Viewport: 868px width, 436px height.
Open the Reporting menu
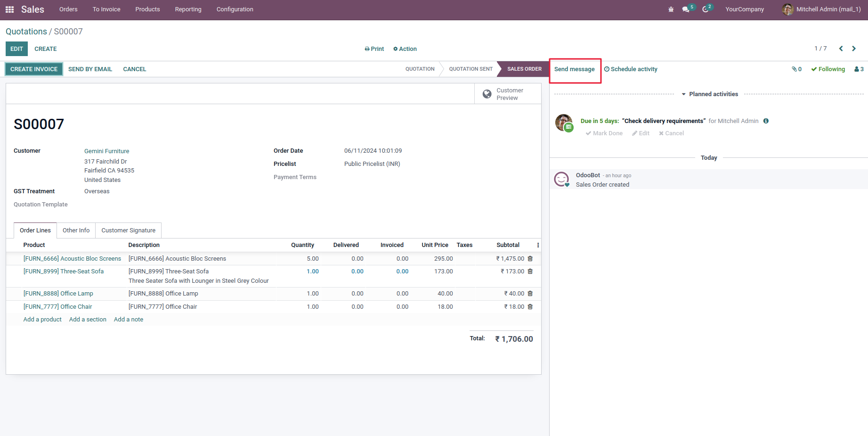click(188, 9)
